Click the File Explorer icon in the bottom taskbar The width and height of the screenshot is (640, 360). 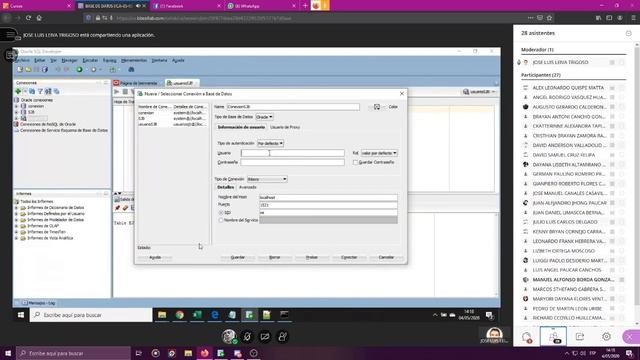188,353
